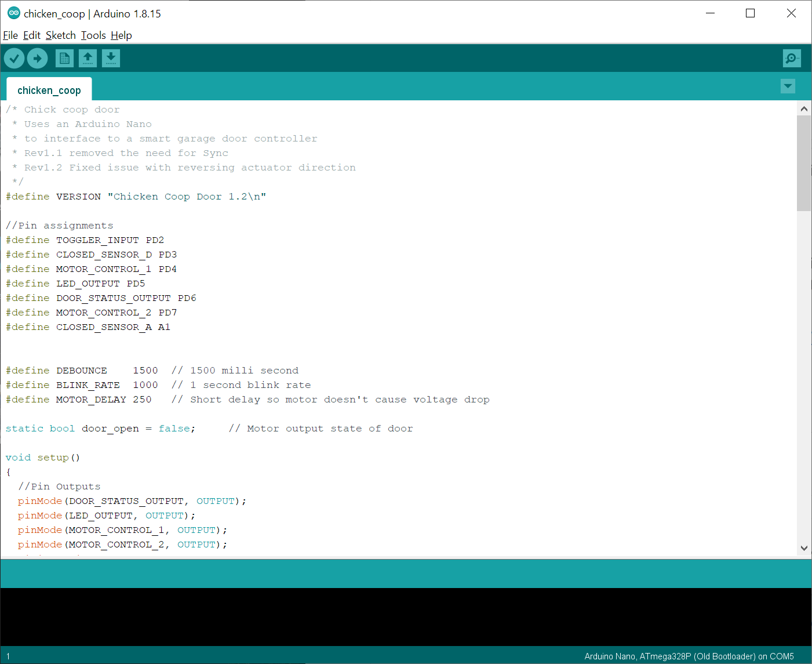Click "pinMode(LED_OUTPUT, OUTPUT);" line
Screen dimensions: 812x664
point(107,516)
